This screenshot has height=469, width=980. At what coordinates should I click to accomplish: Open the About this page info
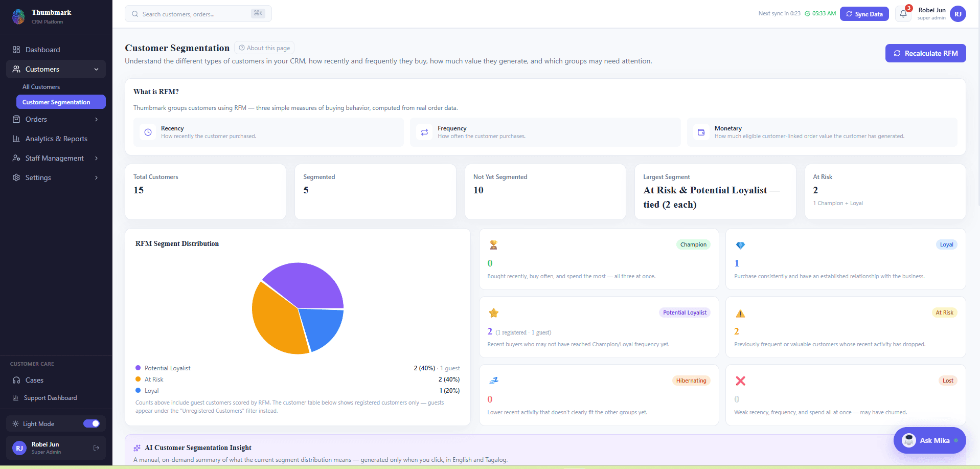(x=264, y=48)
